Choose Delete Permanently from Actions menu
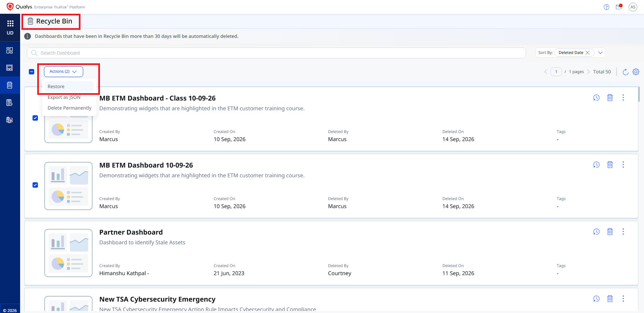The height and width of the screenshot is (313, 644). tap(69, 108)
